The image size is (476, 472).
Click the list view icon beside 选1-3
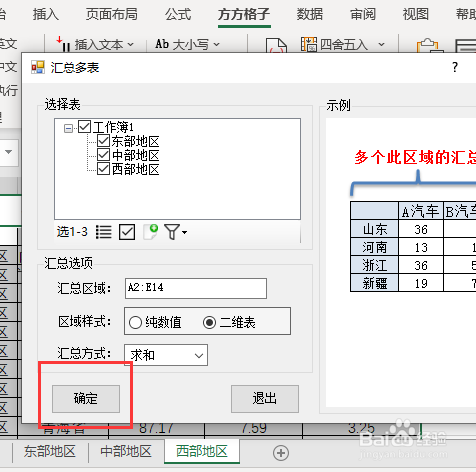click(104, 232)
